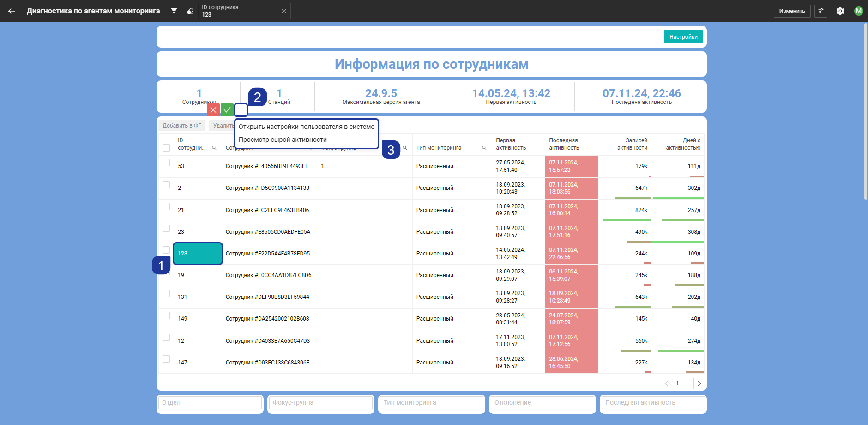Screen dimensions: 868x425
Task: Click Сотрудник #D03EC138C684306F name cell
Action: (x=269, y=363)
